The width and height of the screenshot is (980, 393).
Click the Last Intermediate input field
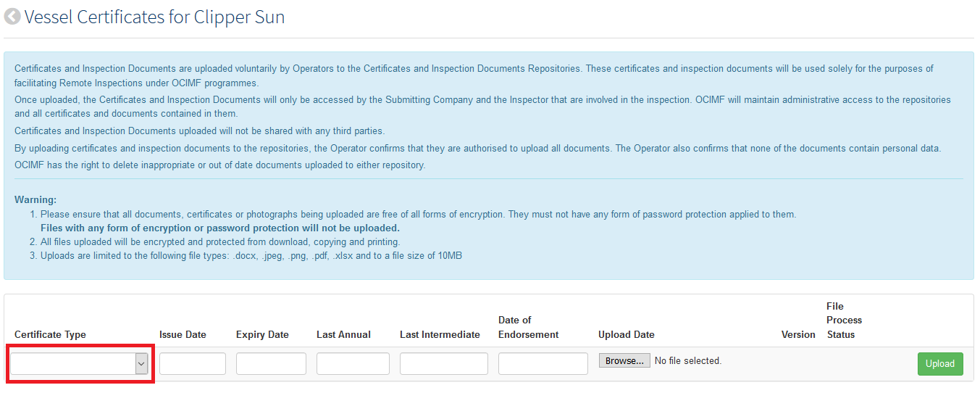point(444,363)
